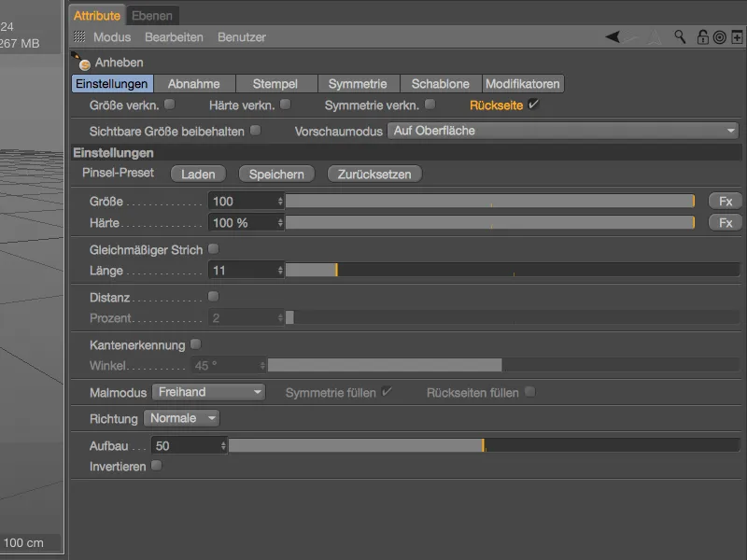Image resolution: width=747 pixels, height=560 pixels.
Task: Click the Zurücksetzen button
Action: pos(374,175)
